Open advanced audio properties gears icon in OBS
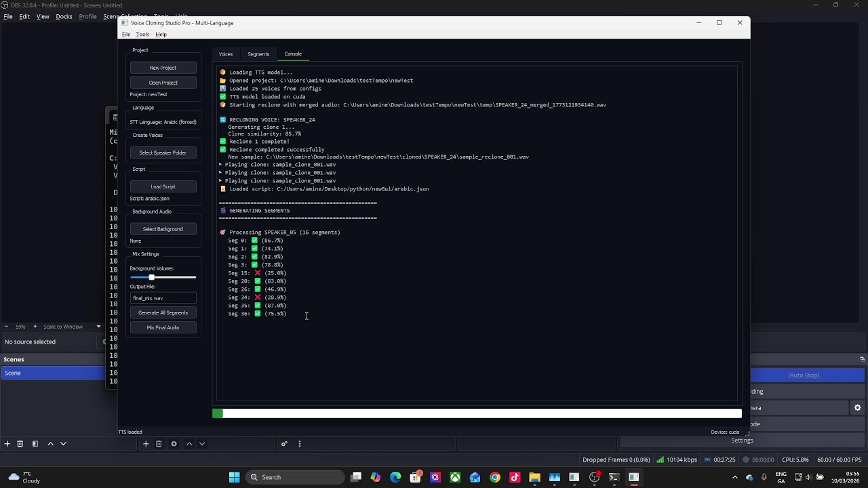 tap(284, 444)
